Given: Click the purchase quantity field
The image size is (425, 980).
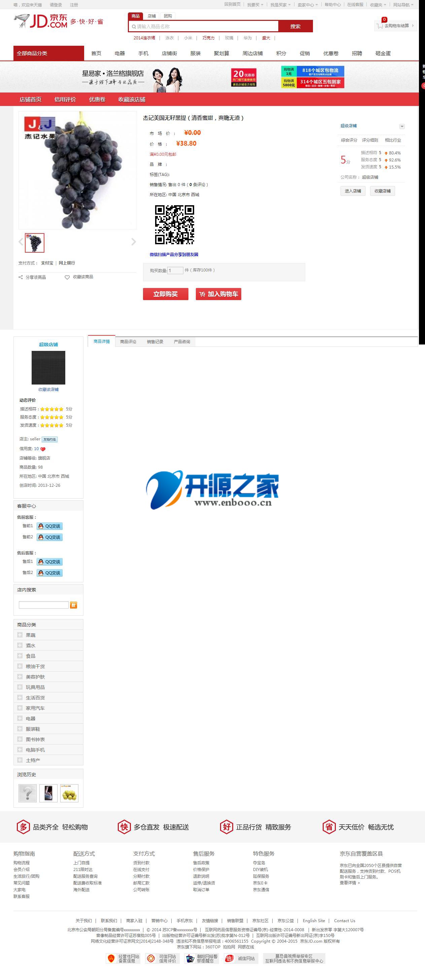Looking at the screenshot, I should (175, 270).
